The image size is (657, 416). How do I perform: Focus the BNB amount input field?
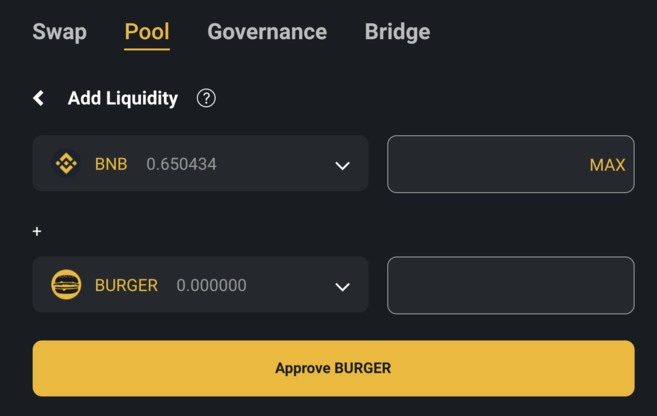[x=485, y=164]
